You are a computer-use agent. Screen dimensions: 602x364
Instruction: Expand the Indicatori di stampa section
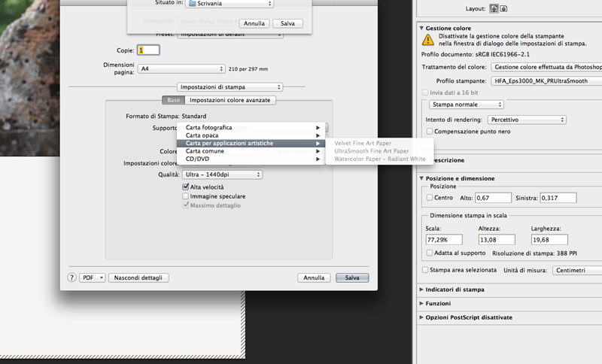[x=421, y=289]
